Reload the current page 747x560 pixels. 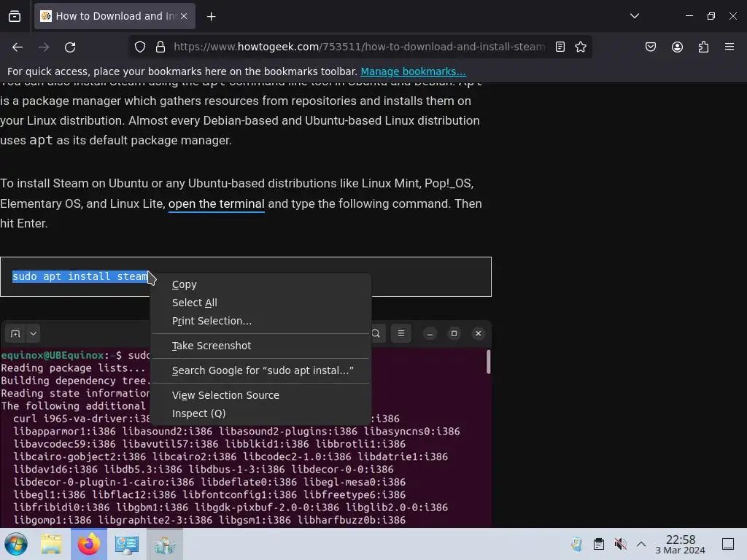[x=70, y=47]
